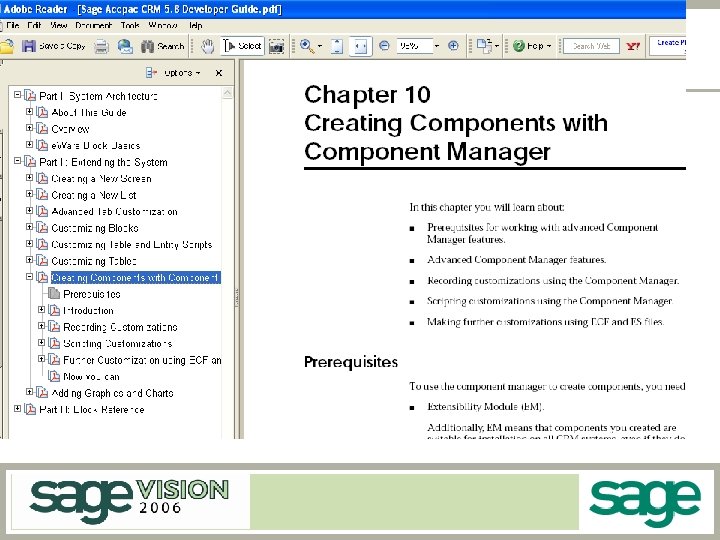Image resolution: width=720 pixels, height=540 pixels.
Task: Open the Prerequisites bookmark
Action: coord(91,294)
